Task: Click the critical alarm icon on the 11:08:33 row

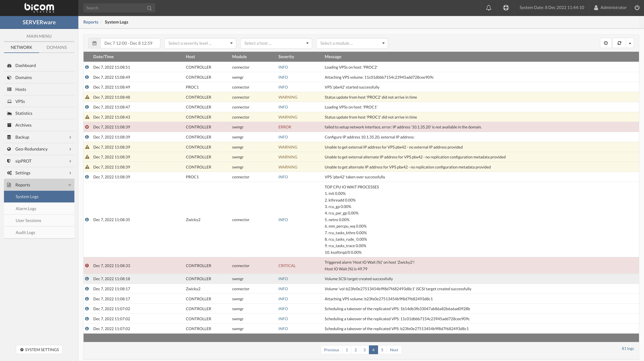Action: (x=87, y=266)
